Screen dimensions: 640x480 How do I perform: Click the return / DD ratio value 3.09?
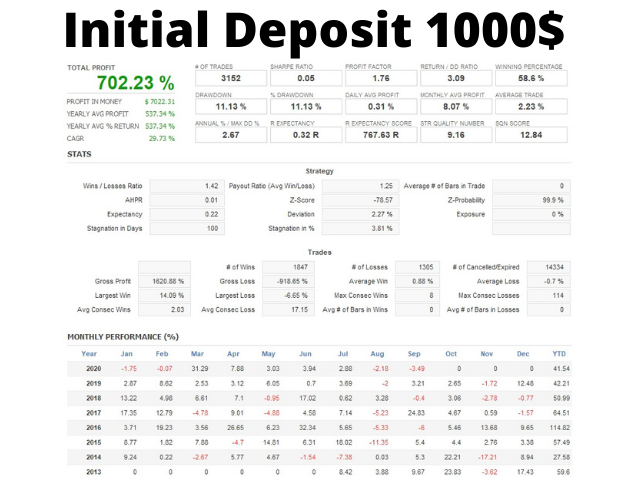point(456,78)
